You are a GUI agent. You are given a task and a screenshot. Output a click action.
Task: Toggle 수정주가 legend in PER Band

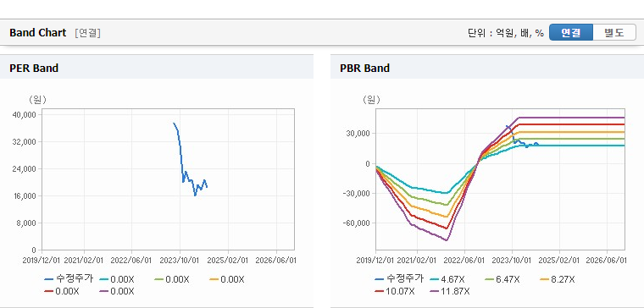pos(69,279)
